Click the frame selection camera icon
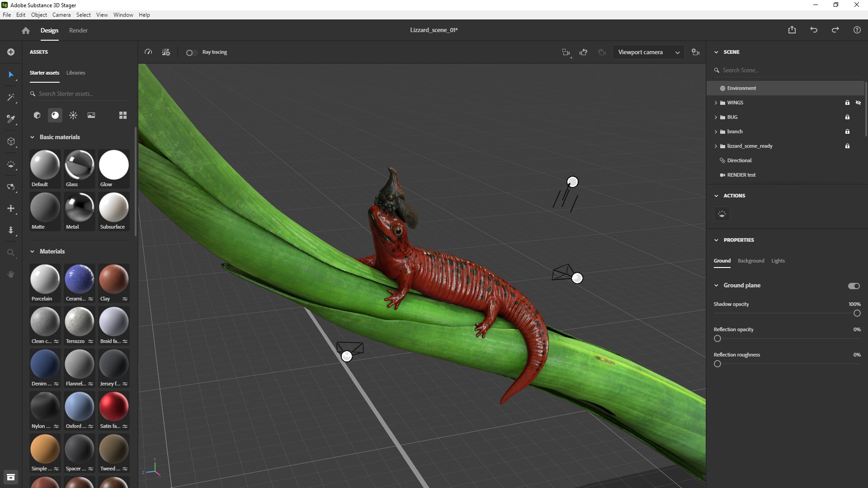The image size is (868, 488). click(x=566, y=52)
